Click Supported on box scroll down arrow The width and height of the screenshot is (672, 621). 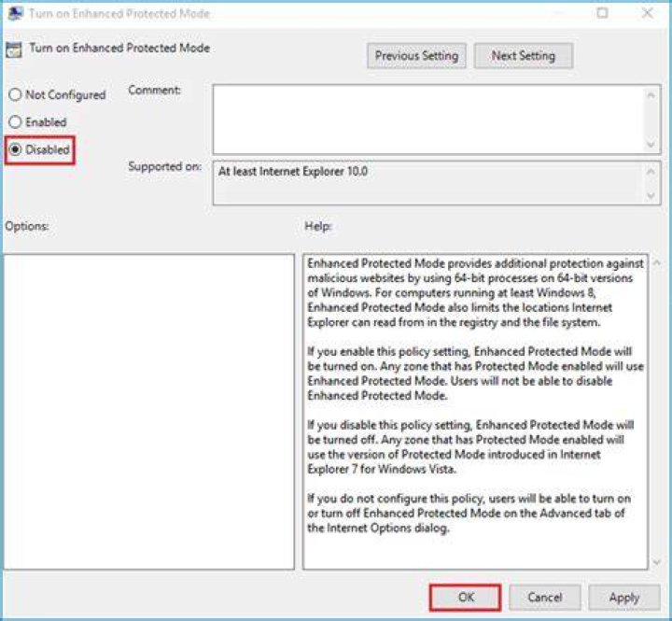click(x=651, y=195)
